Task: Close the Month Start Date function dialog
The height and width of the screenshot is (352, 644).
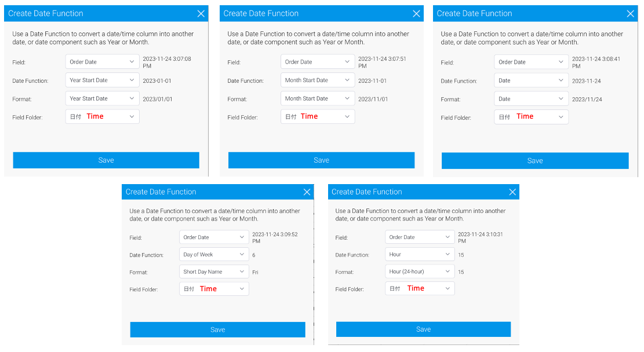Action: click(x=416, y=14)
